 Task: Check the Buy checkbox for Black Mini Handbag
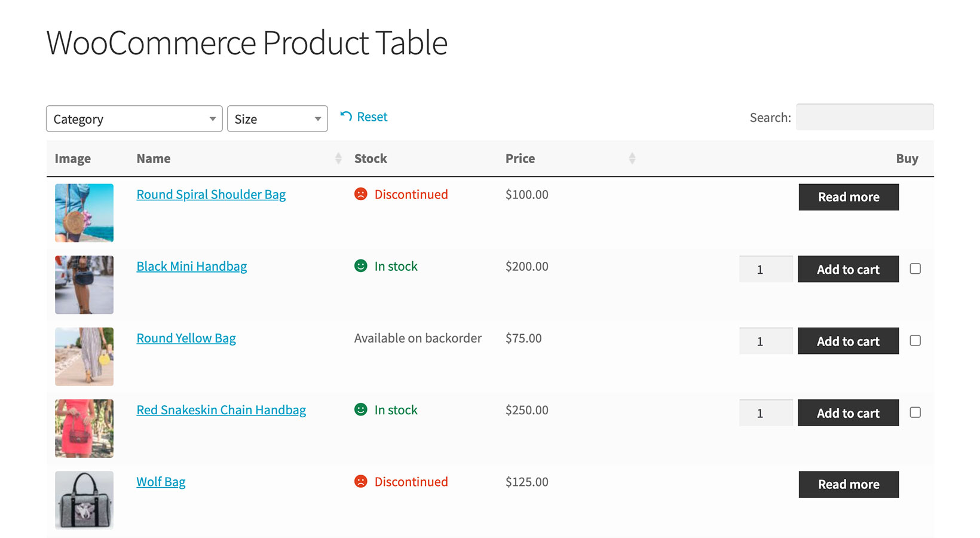click(915, 269)
